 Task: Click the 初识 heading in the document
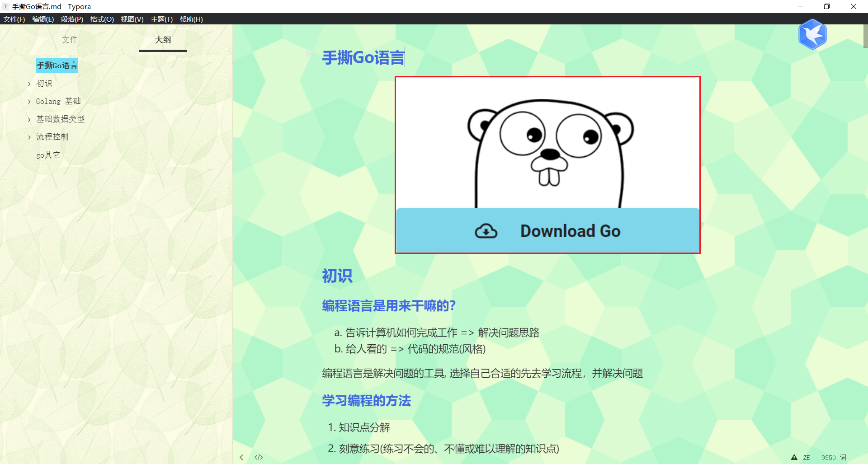coord(337,276)
